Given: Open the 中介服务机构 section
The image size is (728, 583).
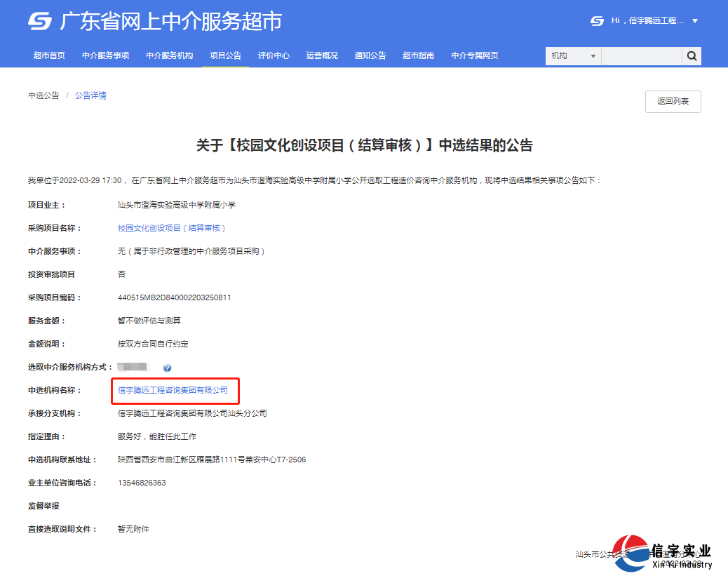Looking at the screenshot, I should [x=169, y=55].
